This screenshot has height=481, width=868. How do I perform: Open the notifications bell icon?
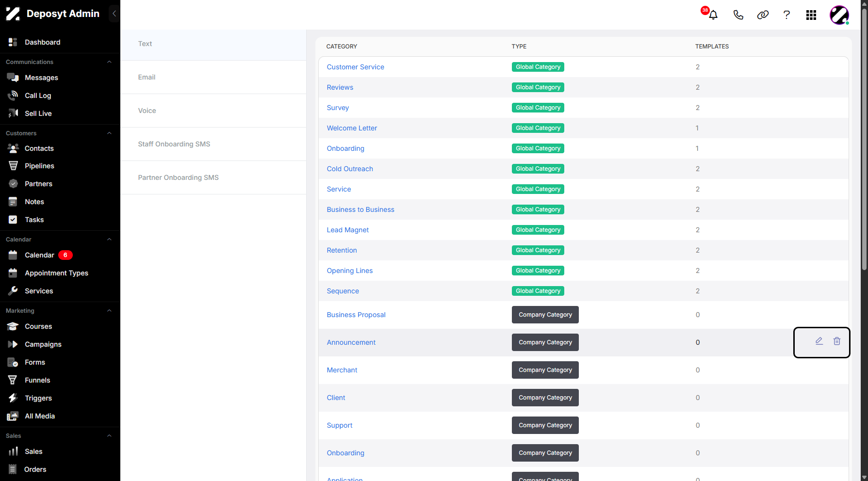click(x=713, y=15)
